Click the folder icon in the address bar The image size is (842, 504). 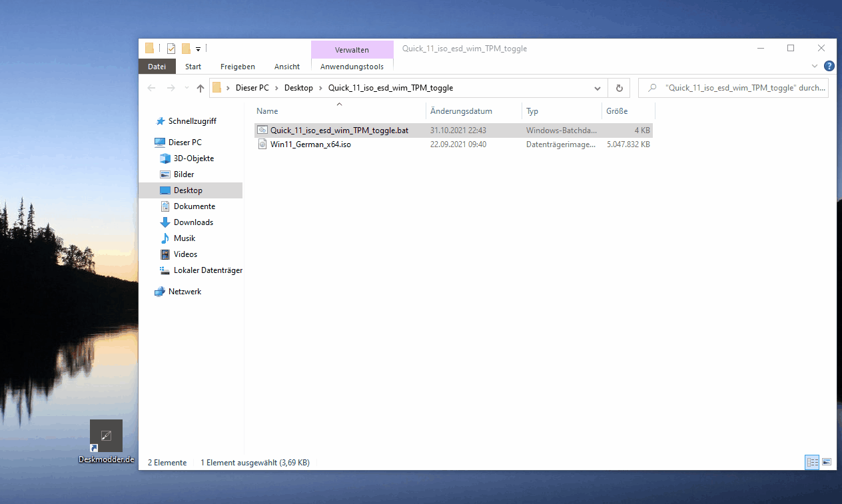pyautogui.click(x=216, y=88)
